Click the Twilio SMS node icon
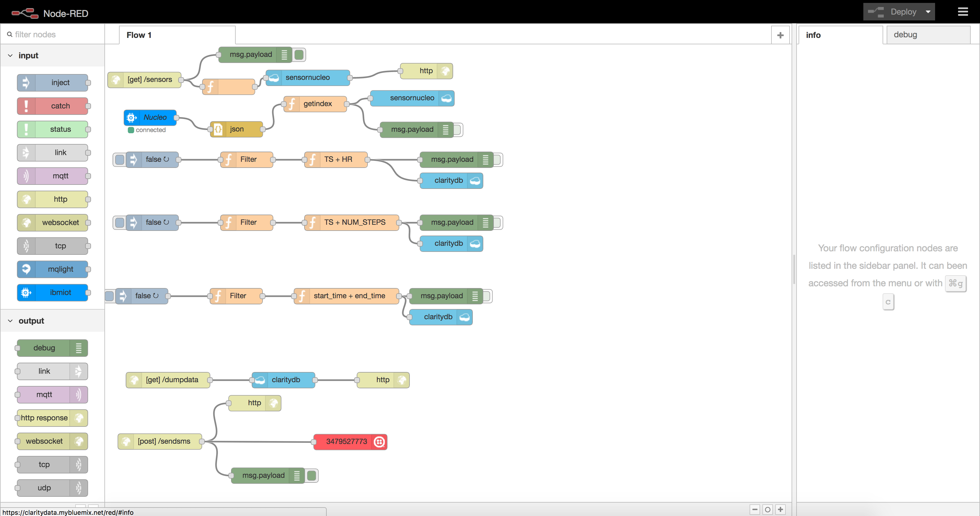 pyautogui.click(x=379, y=441)
